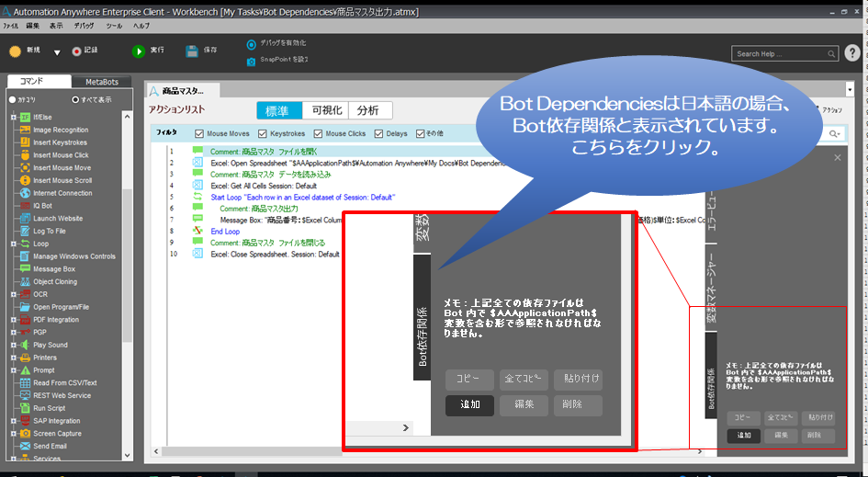Expand the Play Sound command node

tap(14, 345)
